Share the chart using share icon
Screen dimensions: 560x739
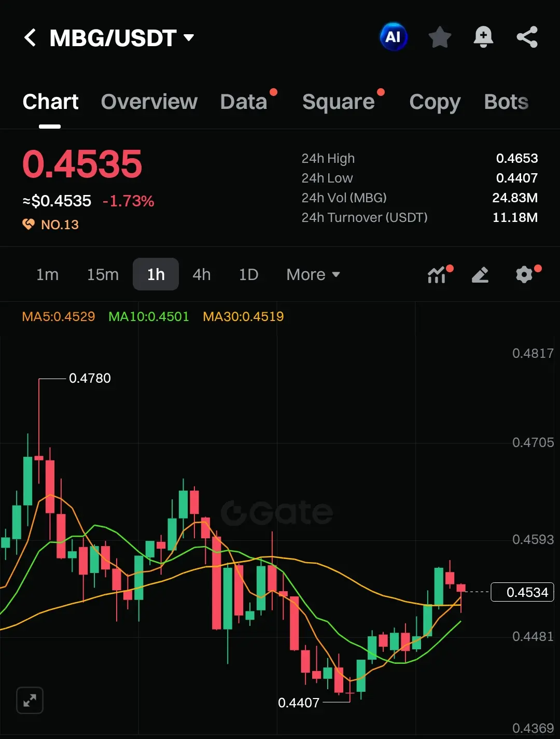(527, 37)
